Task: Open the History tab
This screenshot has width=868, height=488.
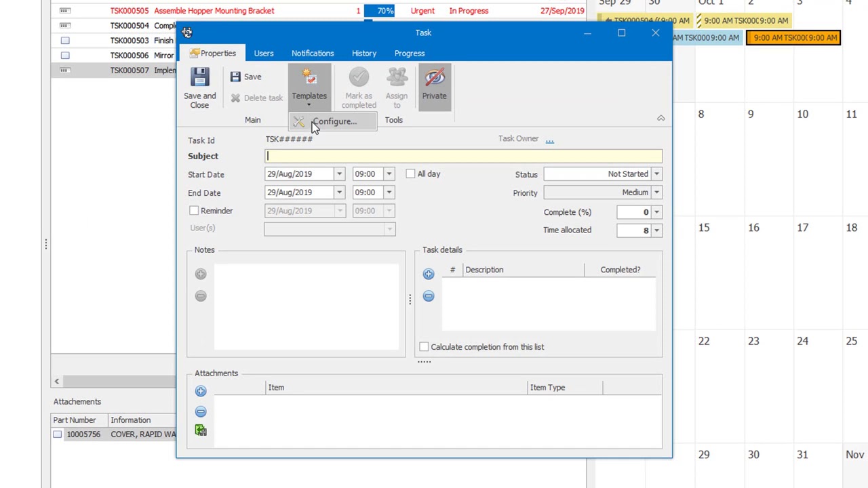Action: pyautogui.click(x=364, y=54)
